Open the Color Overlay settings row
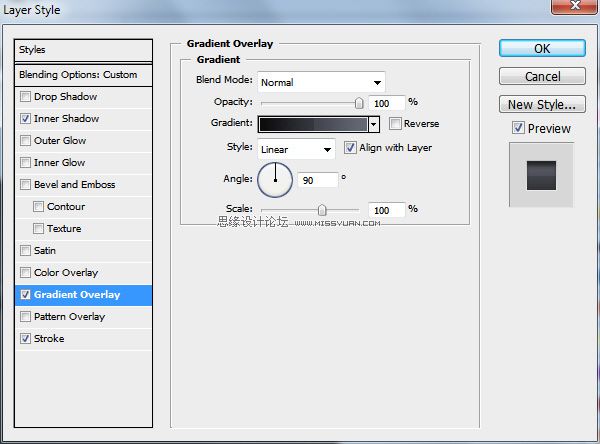Viewport: 600px width, 444px height. coord(83,273)
